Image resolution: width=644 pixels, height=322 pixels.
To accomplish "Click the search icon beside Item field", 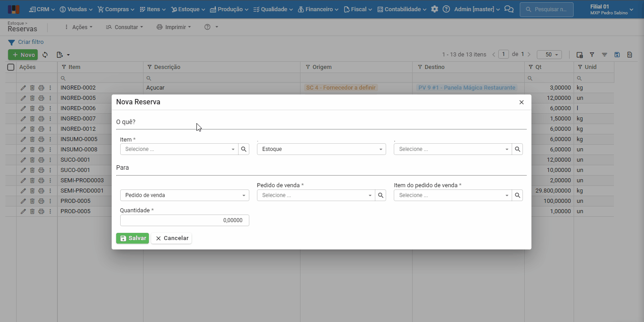I will (244, 149).
